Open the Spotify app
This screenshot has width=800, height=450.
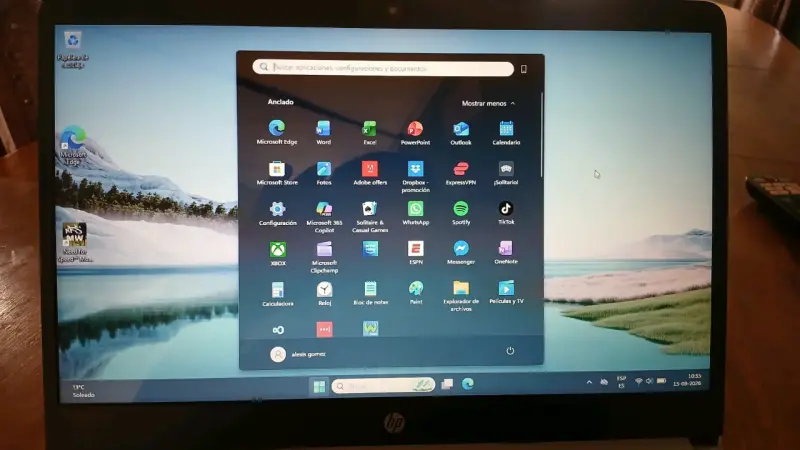(461, 213)
